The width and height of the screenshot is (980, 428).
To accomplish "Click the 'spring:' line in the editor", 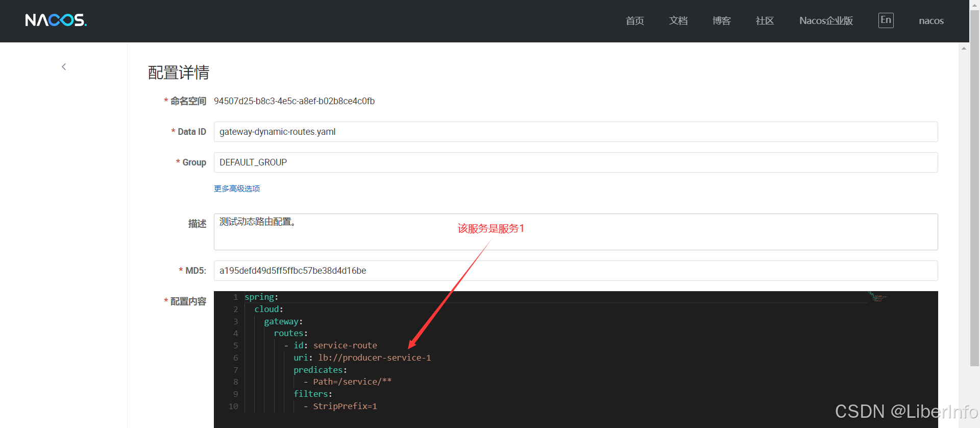I will click(261, 297).
